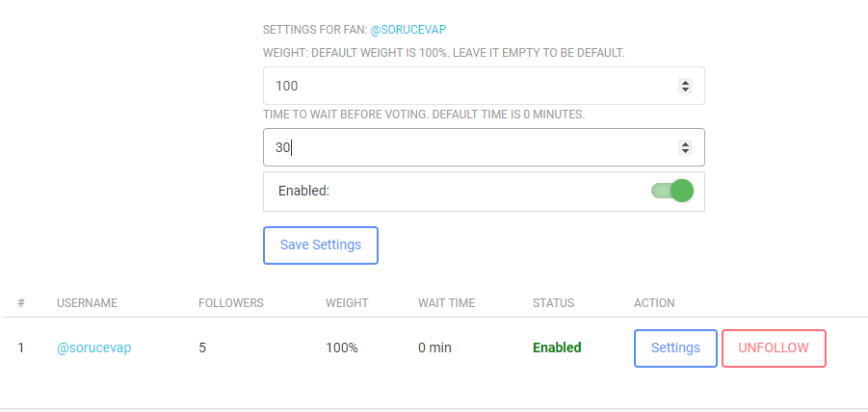Click the STATUS column header
This screenshot has height=412, width=868.
click(x=553, y=303)
